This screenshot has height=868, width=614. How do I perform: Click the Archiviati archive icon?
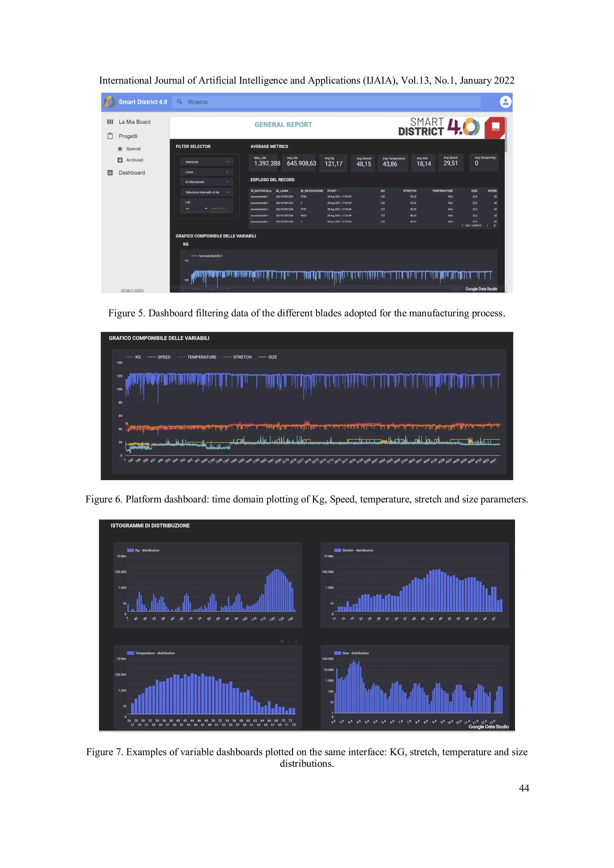(x=120, y=160)
